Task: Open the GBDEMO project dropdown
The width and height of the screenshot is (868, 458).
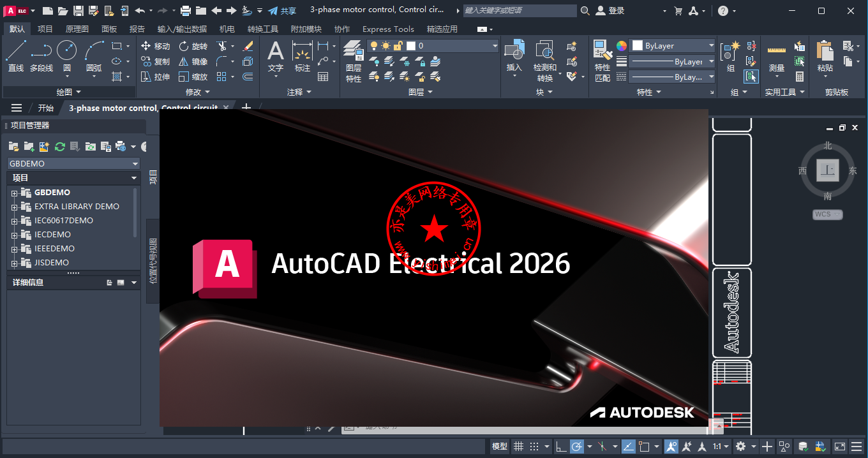Action: coord(73,163)
